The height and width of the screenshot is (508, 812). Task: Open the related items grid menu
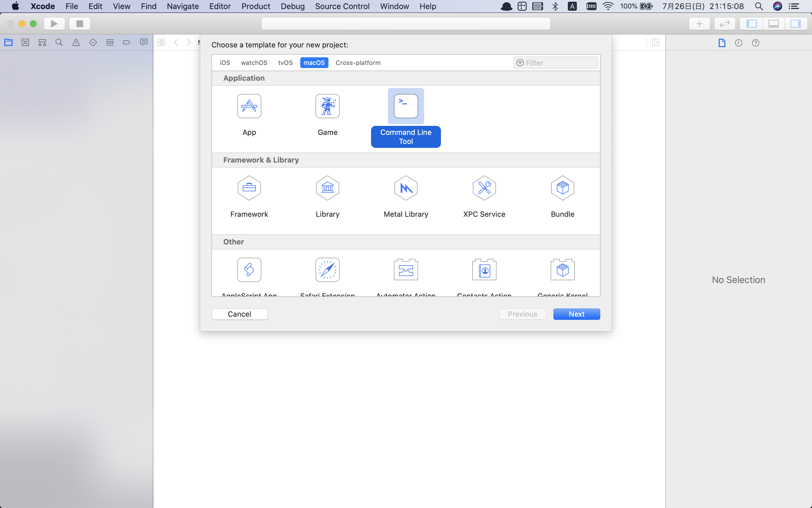click(x=161, y=42)
